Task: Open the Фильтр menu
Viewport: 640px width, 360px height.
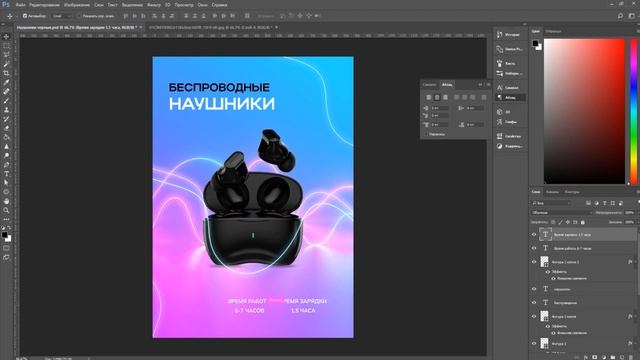Action: click(153, 5)
